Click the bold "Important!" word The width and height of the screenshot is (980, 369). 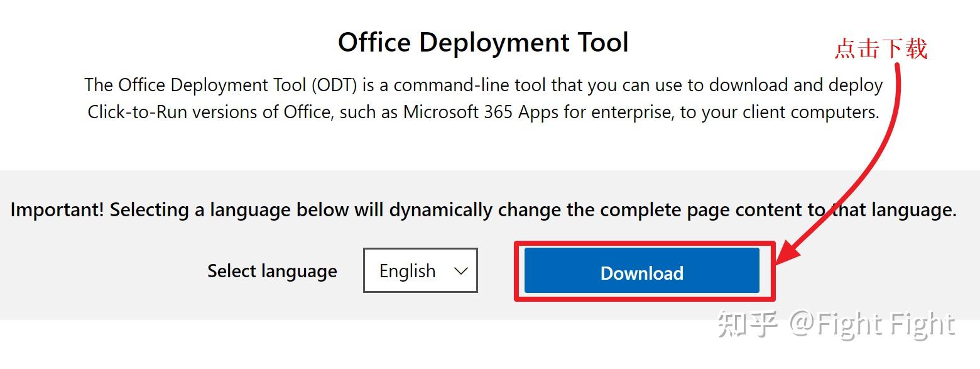click(57, 210)
